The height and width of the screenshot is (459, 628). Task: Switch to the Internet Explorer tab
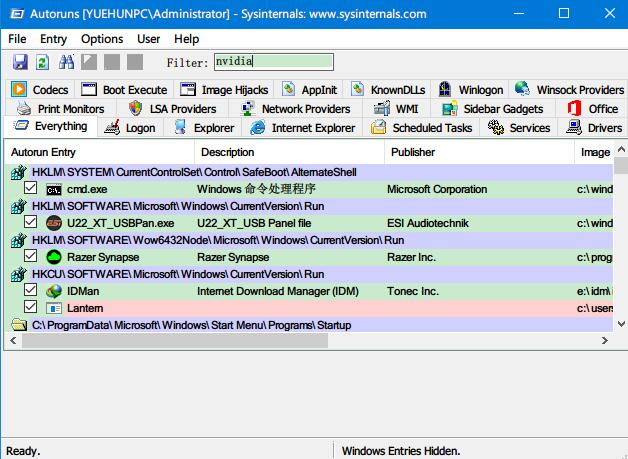(302, 128)
